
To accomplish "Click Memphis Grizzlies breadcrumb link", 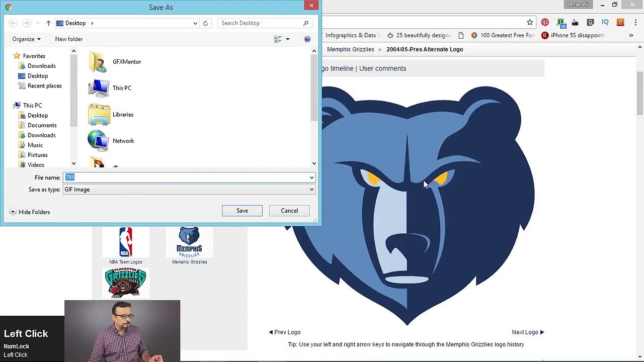I will coord(351,49).
